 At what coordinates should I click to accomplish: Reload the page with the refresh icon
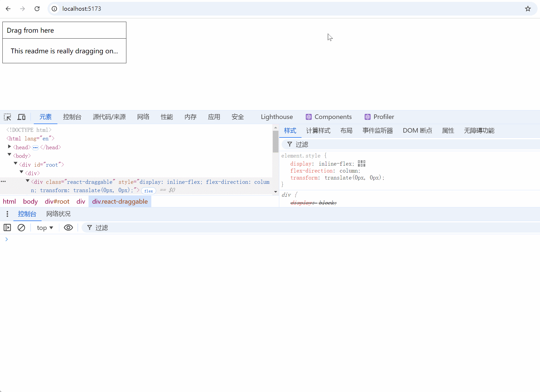(x=37, y=9)
